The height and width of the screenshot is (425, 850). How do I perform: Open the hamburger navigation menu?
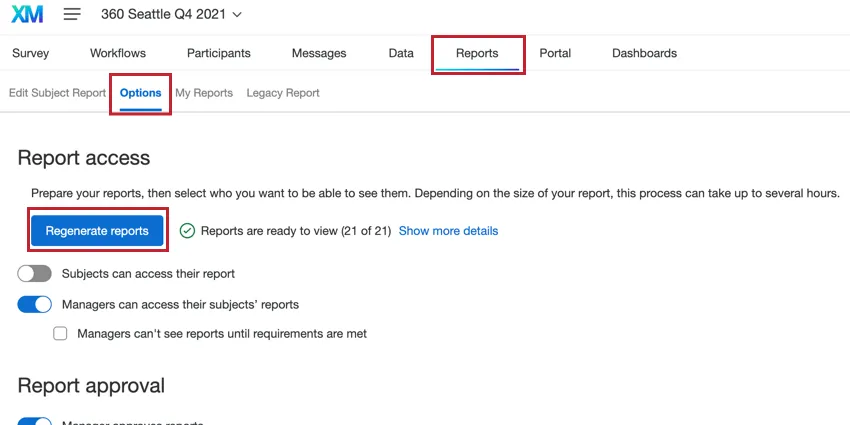pyautogui.click(x=72, y=15)
